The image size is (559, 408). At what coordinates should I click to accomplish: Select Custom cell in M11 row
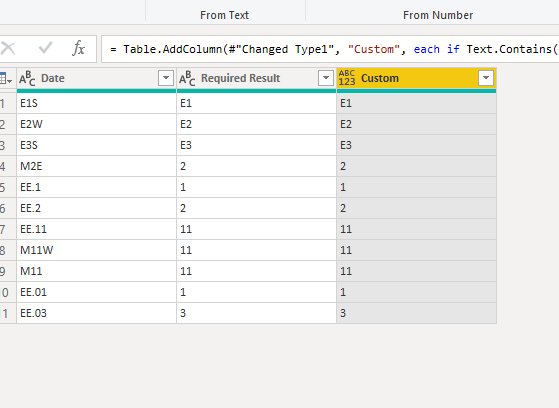(x=416, y=271)
